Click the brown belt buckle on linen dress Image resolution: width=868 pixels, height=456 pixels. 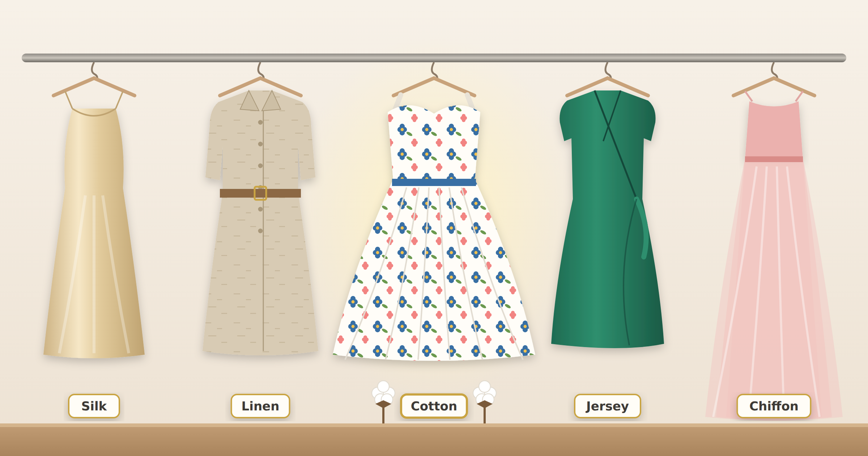(260, 193)
